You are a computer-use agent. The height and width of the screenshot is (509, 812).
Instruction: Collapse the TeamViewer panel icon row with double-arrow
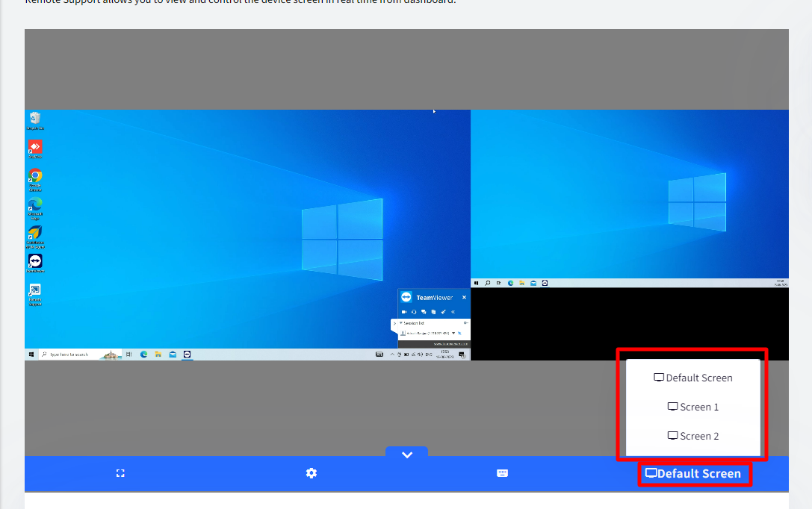[453, 312]
